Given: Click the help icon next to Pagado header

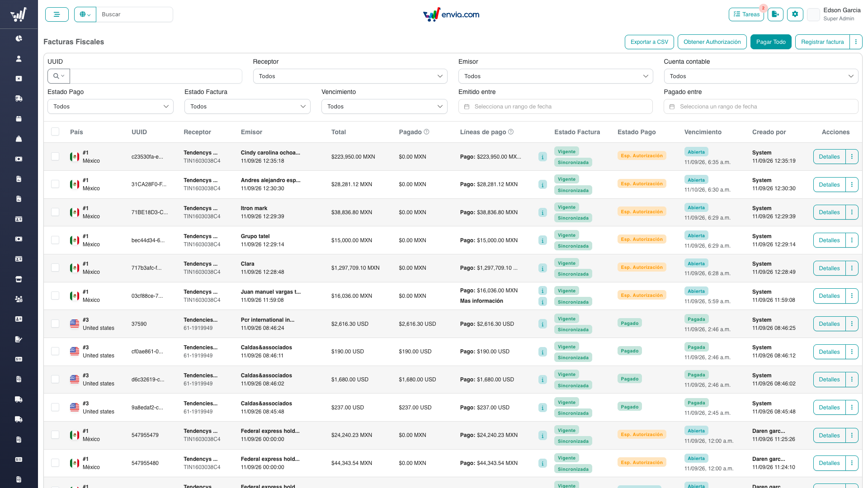Looking at the screenshot, I should (426, 132).
